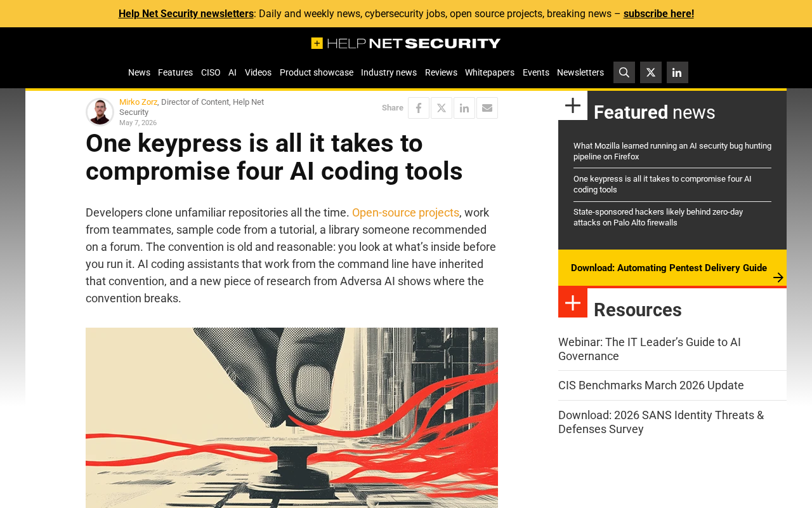Open the Newsletters menu item

coord(580,72)
